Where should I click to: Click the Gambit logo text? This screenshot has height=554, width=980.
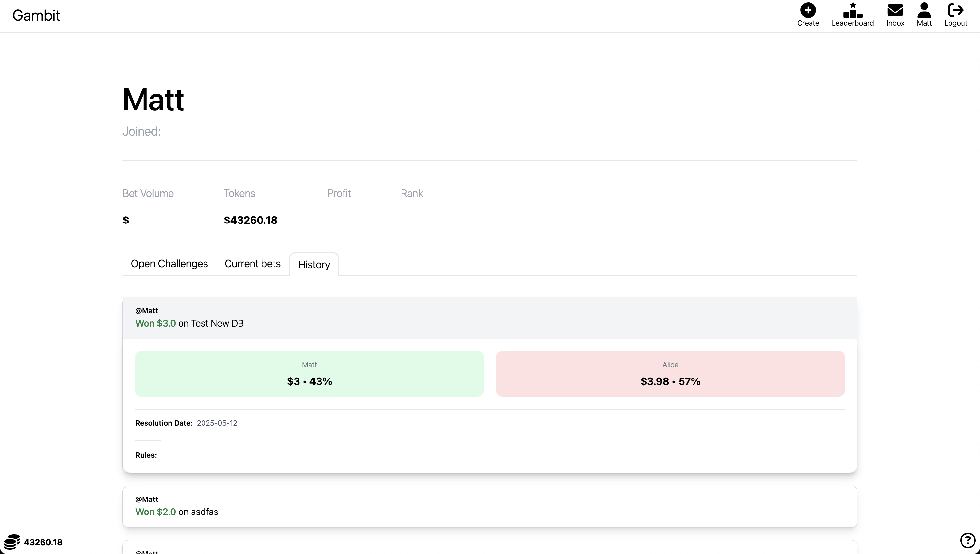(36, 16)
